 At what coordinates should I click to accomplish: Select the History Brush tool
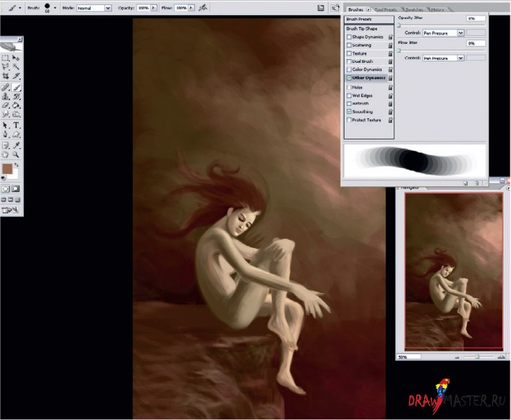(16, 96)
